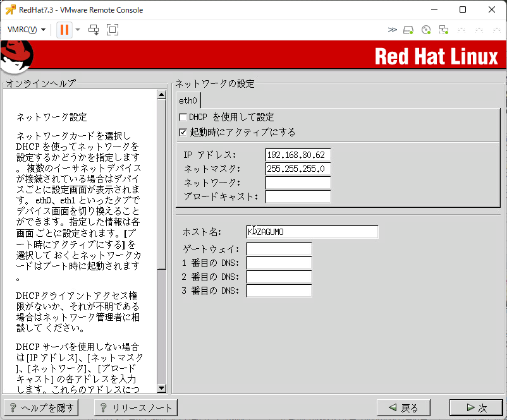507x420 pixels.
Task: Click the Next (次) button
Action: [x=476, y=408]
